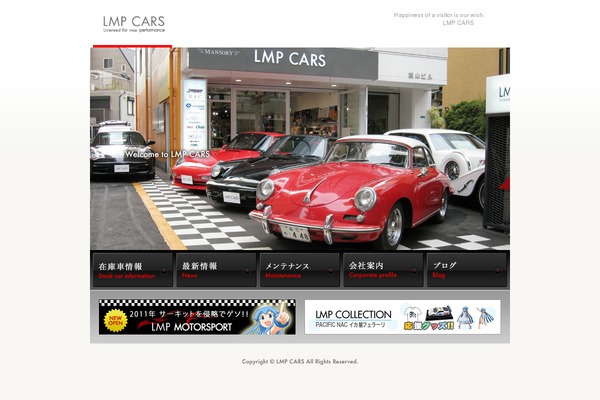Image resolution: width=600 pixels, height=400 pixels.
Task: Click the round arrow icon on Corporate profile button
Action: pos(414,271)
